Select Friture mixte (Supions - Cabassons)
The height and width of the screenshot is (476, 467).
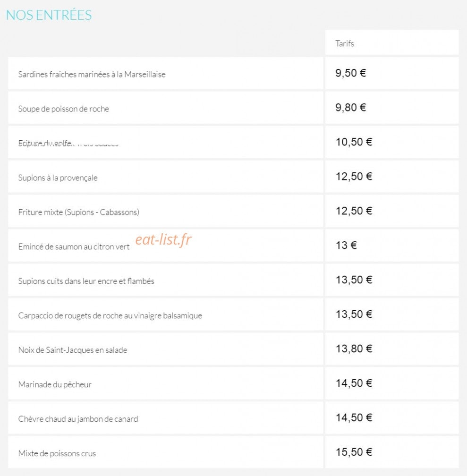pyautogui.click(x=79, y=212)
